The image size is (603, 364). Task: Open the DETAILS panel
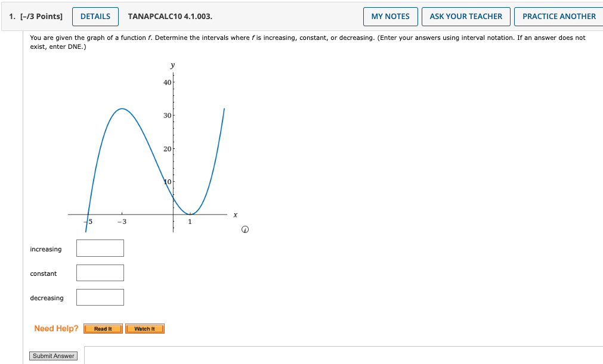tap(95, 17)
